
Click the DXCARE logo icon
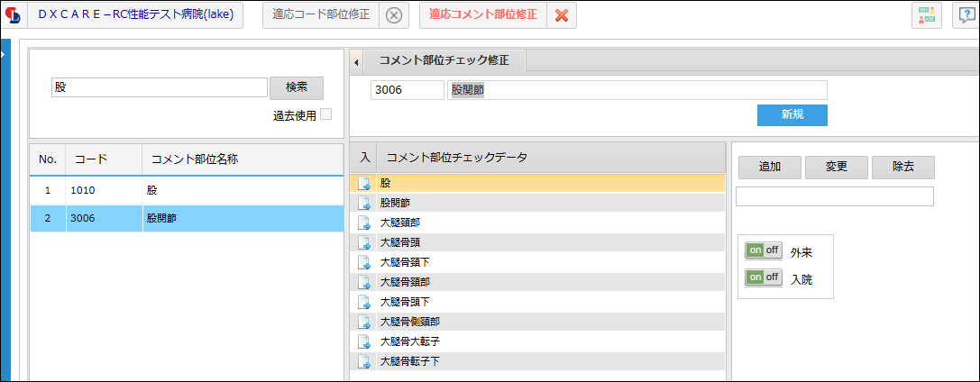(x=14, y=15)
